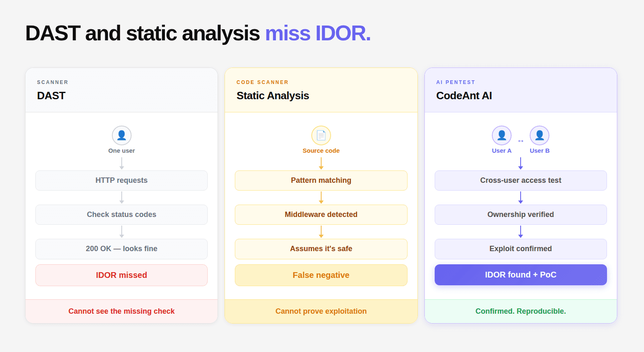Click the CodeAnt AI card title
Image resolution: width=644 pixels, height=352 pixels.
464,96
